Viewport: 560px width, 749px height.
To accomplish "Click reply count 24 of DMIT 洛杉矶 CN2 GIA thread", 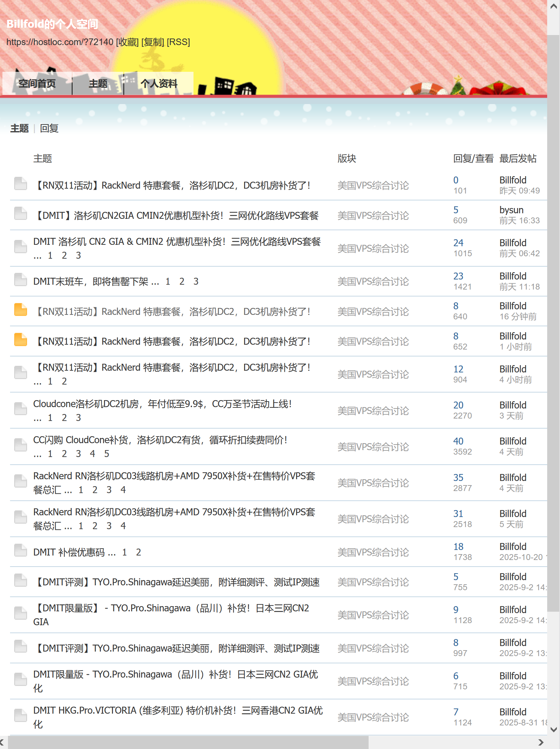I will pyautogui.click(x=458, y=243).
